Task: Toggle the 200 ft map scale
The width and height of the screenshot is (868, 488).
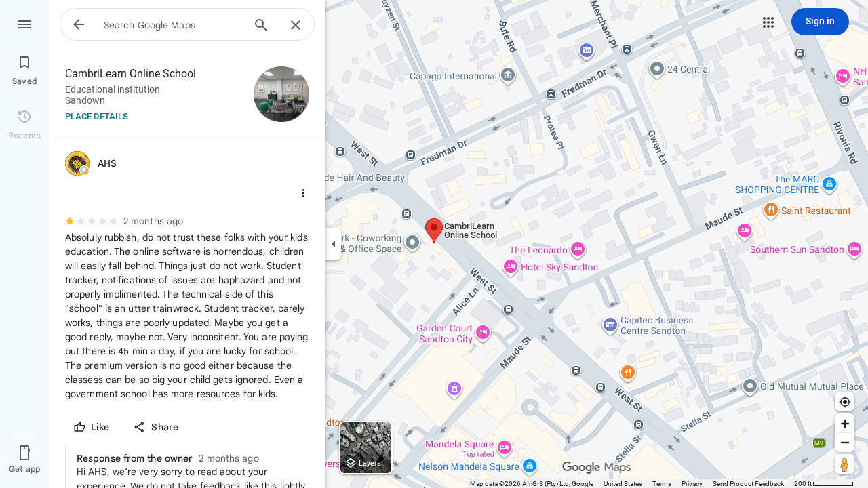Action: coord(823,483)
